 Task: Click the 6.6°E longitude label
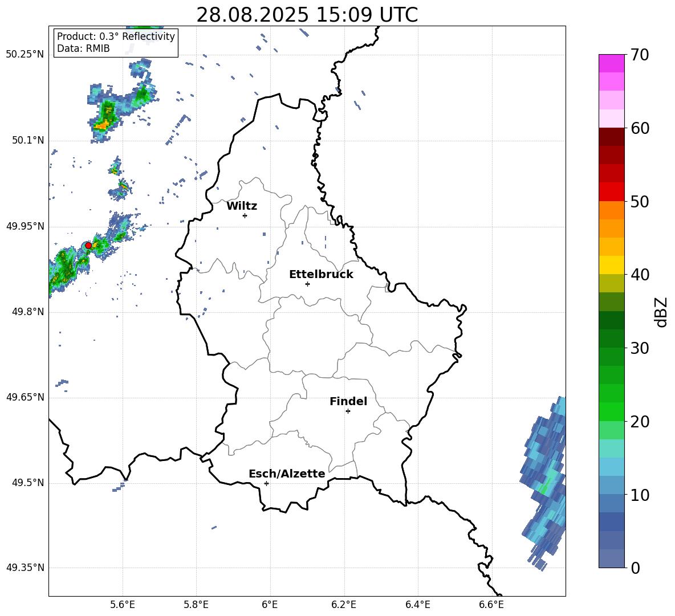click(x=491, y=605)
